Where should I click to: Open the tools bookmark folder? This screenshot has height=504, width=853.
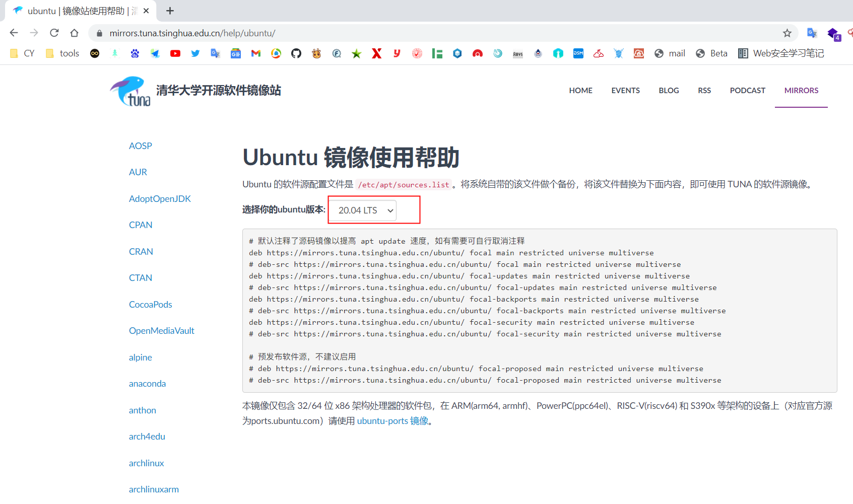tap(63, 53)
